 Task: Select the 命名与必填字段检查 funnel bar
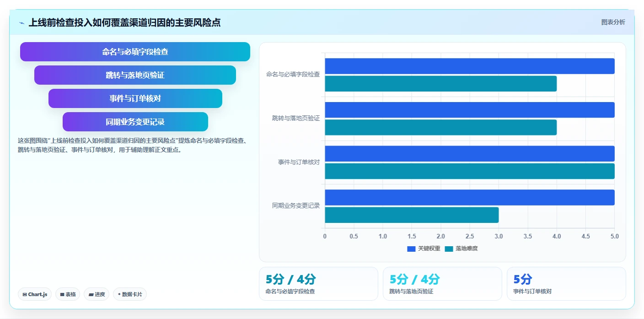pyautogui.click(x=135, y=52)
